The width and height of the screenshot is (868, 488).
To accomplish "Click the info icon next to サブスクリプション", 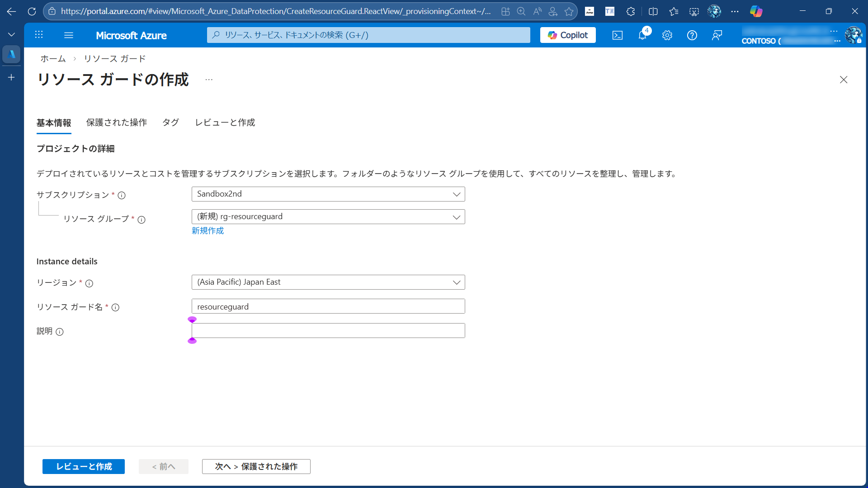I will [x=122, y=195].
